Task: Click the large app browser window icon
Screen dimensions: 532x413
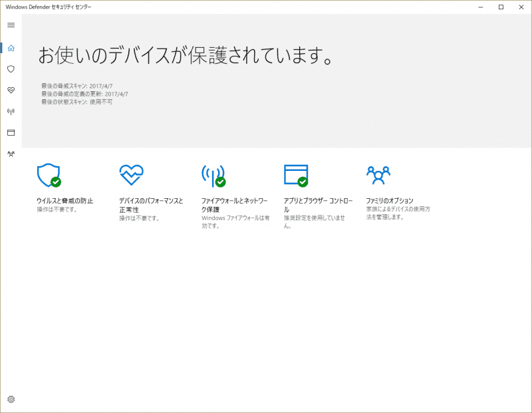Action: pos(296,176)
